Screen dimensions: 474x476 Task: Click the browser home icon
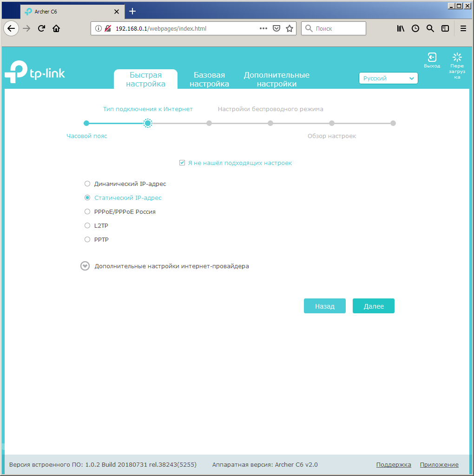(56, 28)
